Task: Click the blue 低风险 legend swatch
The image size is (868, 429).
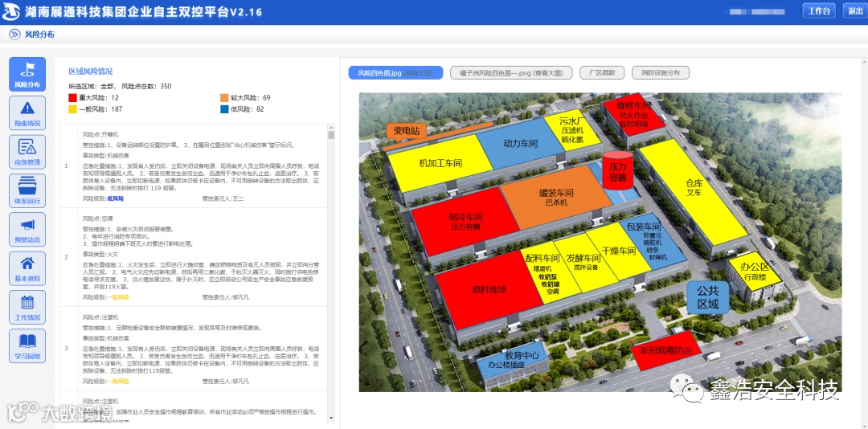Action: [224, 109]
